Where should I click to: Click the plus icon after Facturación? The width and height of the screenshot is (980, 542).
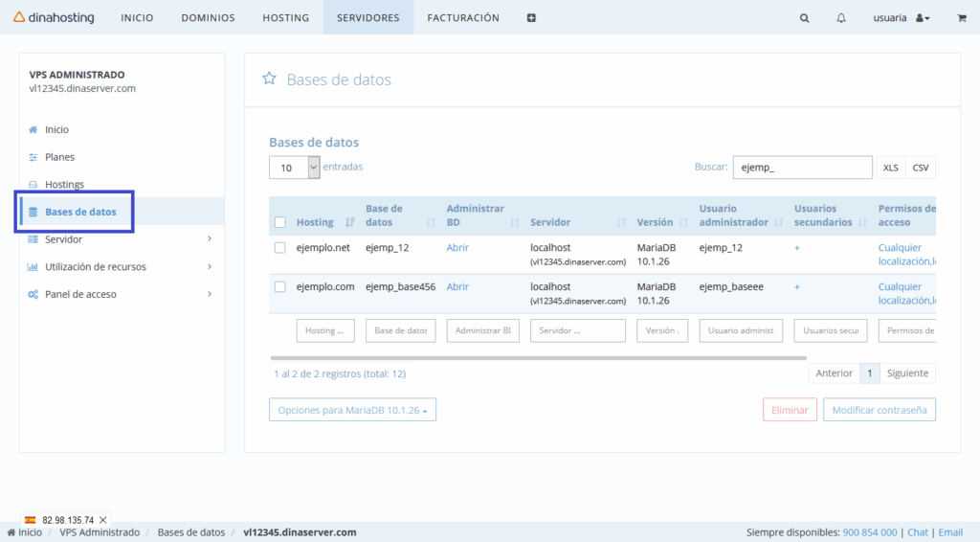point(531,18)
